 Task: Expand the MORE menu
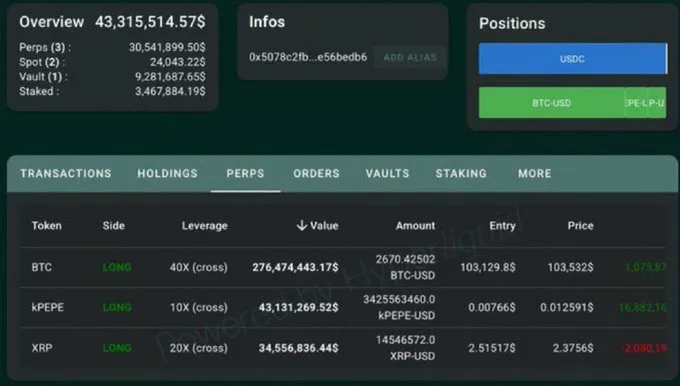534,173
